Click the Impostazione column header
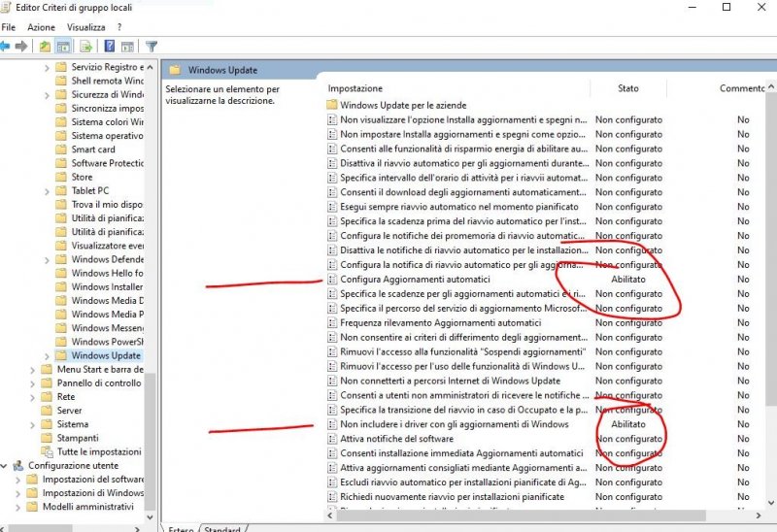This screenshot has width=777, height=532. click(355, 88)
